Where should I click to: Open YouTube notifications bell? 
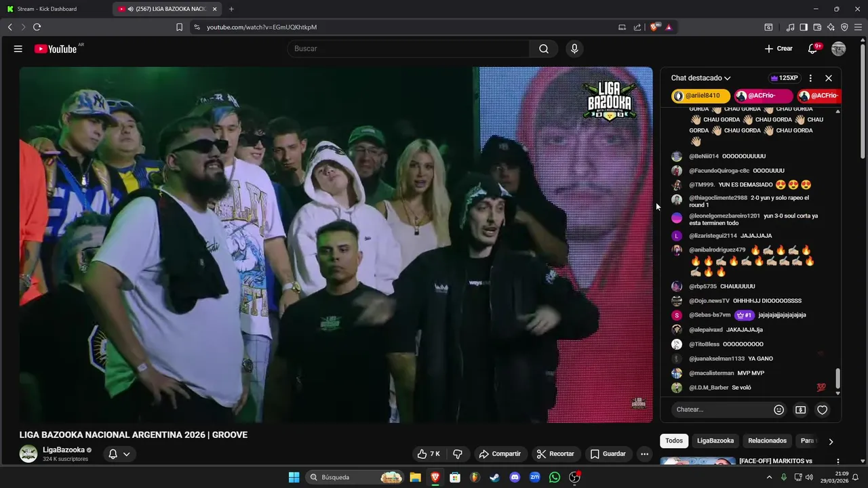[812, 49]
